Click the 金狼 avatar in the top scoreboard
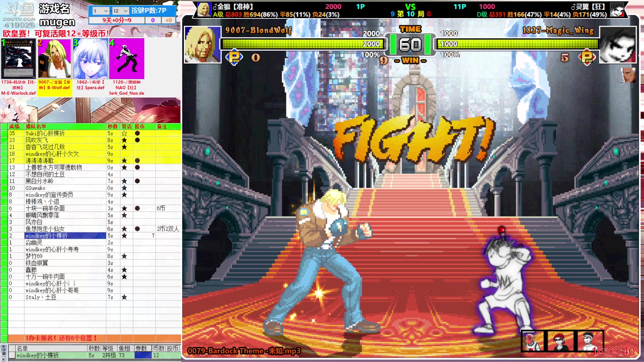This screenshot has height=362, width=644. [x=204, y=10]
